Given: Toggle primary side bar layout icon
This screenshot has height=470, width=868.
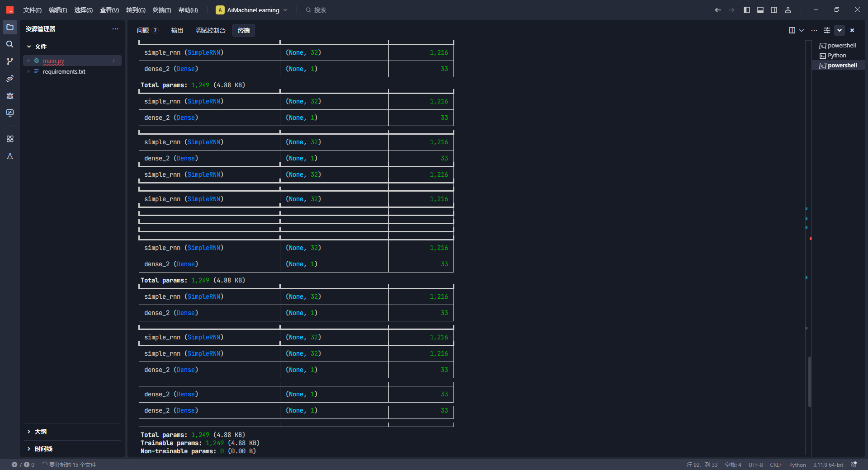Looking at the screenshot, I should point(747,10).
